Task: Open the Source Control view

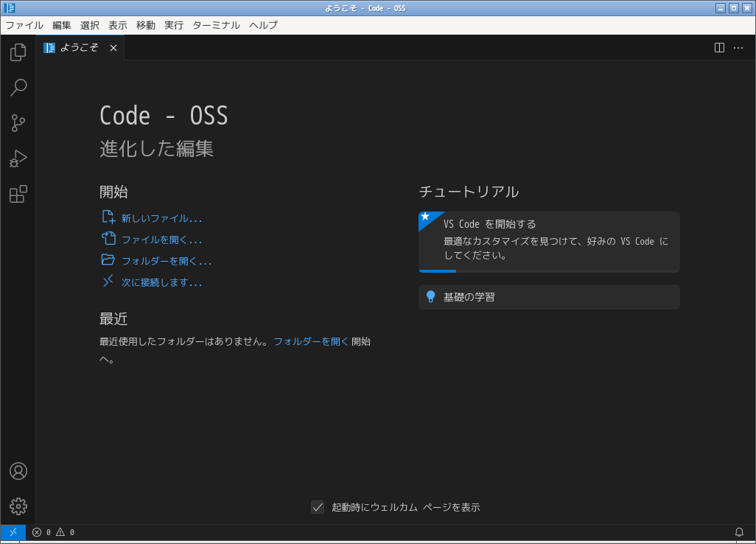Action: point(18,123)
